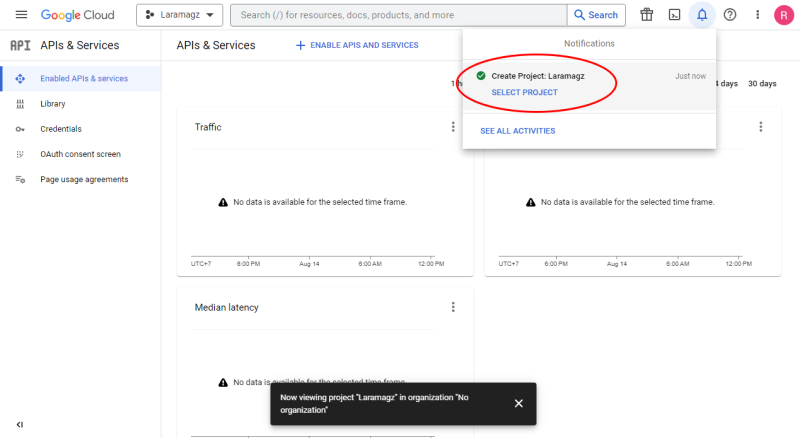Open the options menu of the right-hand chart
Image resolution: width=800 pixels, height=438 pixels.
tap(761, 127)
